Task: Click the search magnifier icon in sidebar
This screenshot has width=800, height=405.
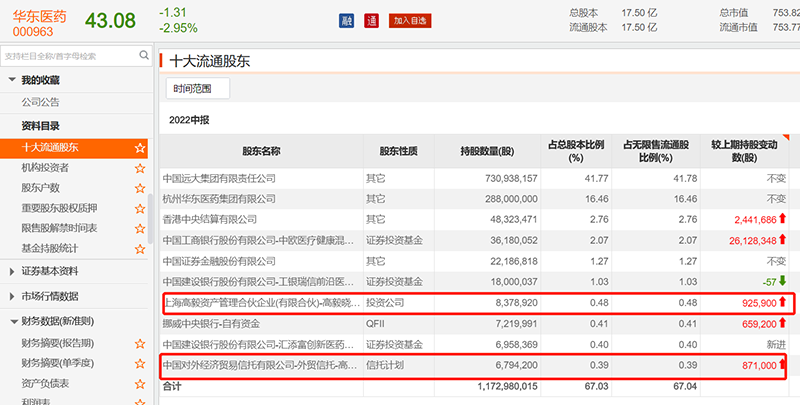Action: coord(144,55)
